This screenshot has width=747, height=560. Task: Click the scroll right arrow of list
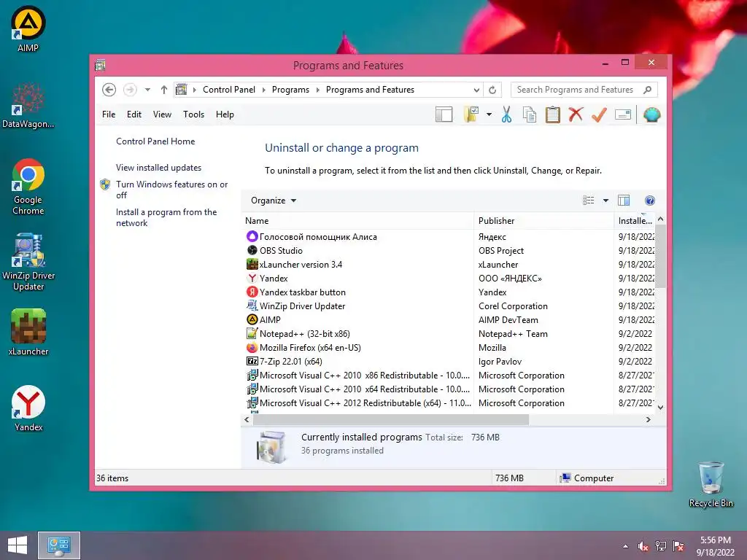648,419
